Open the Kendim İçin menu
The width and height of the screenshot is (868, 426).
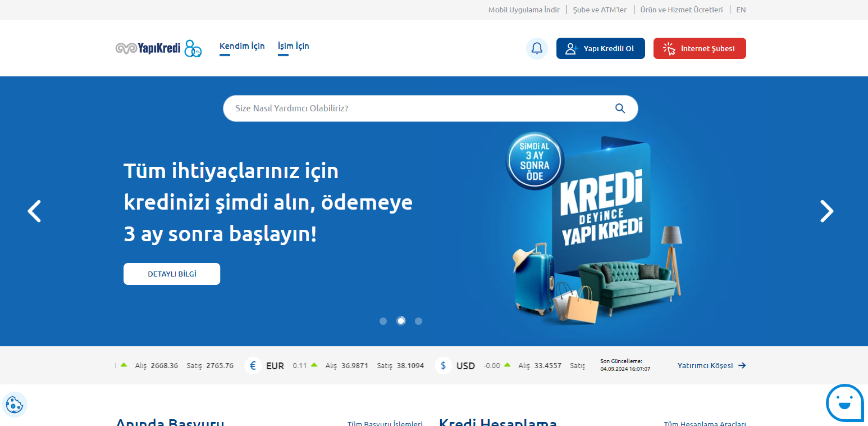pos(242,46)
